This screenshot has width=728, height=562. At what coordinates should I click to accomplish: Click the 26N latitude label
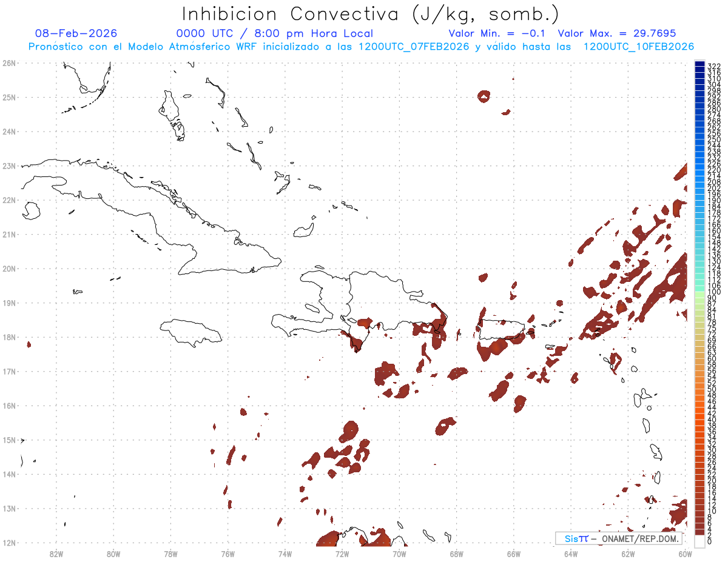point(8,63)
